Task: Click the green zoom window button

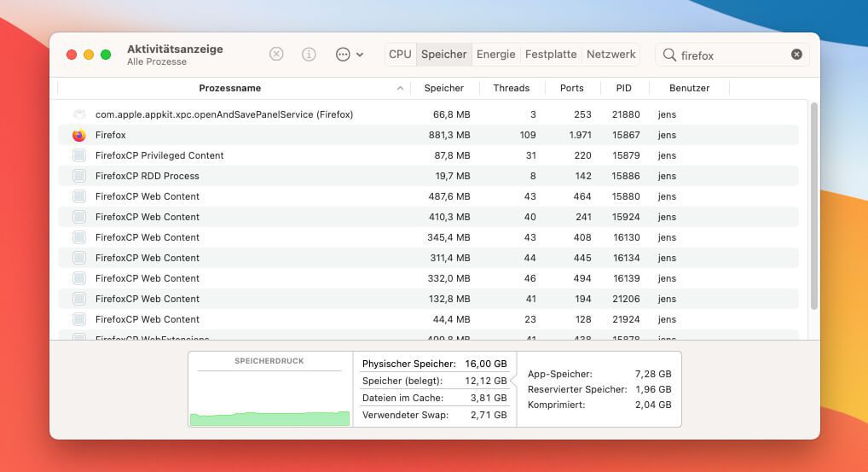Action: coord(106,55)
